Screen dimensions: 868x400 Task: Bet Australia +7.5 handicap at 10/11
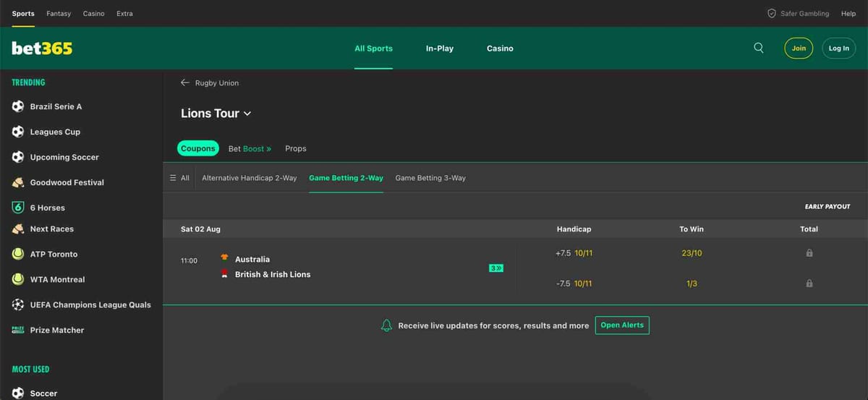[574, 253]
